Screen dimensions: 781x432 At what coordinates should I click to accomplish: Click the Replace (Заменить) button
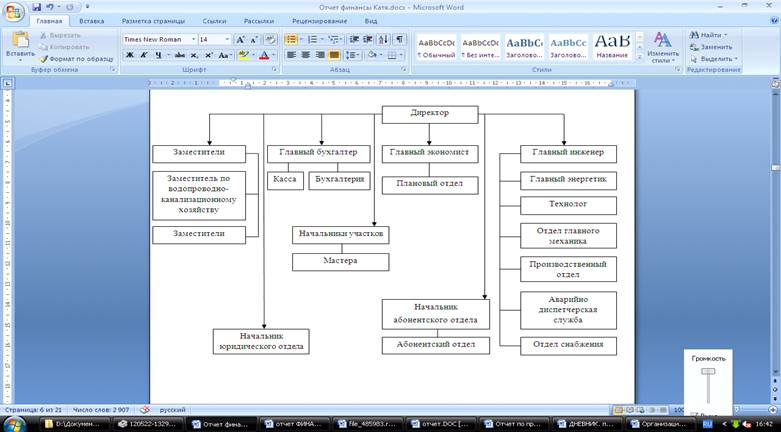711,47
